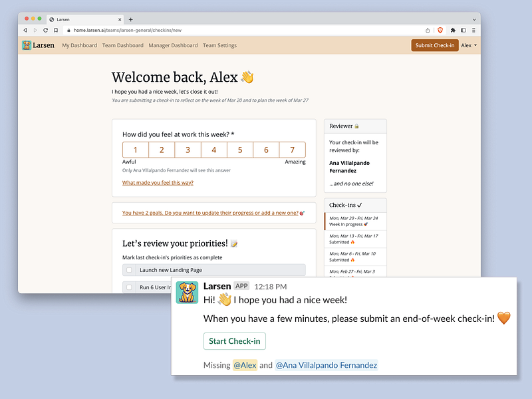The height and width of the screenshot is (399, 532).
Task: Click the Start Check-in button in Slack message
Action: tap(235, 341)
